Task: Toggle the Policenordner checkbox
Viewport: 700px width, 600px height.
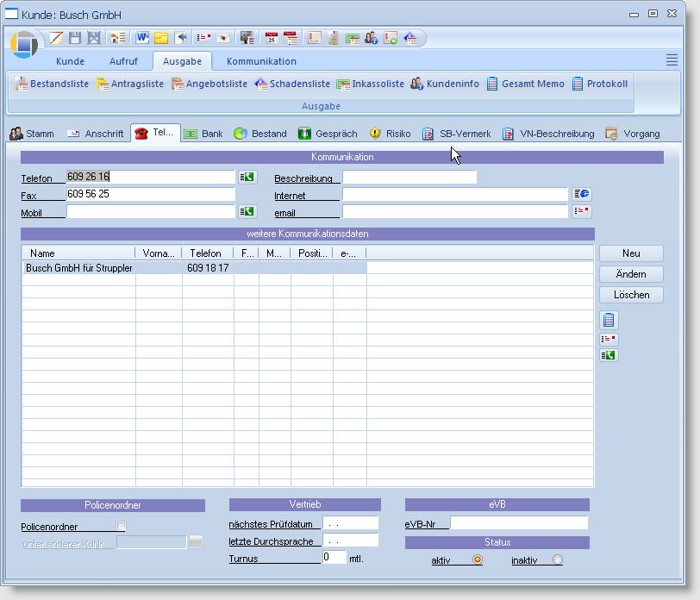Action: pos(122,526)
